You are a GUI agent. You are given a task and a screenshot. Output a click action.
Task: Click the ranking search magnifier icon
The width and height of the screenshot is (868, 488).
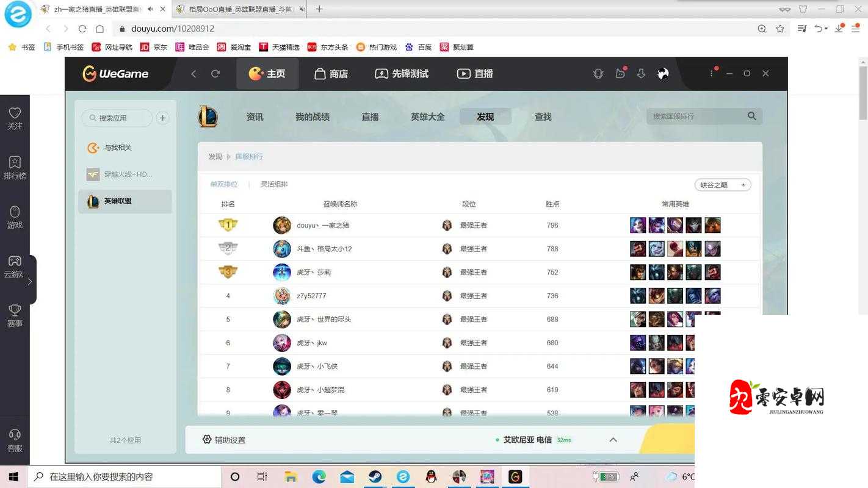click(752, 116)
